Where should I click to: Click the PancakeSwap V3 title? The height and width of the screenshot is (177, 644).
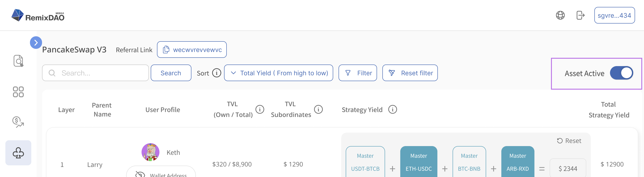(74, 50)
